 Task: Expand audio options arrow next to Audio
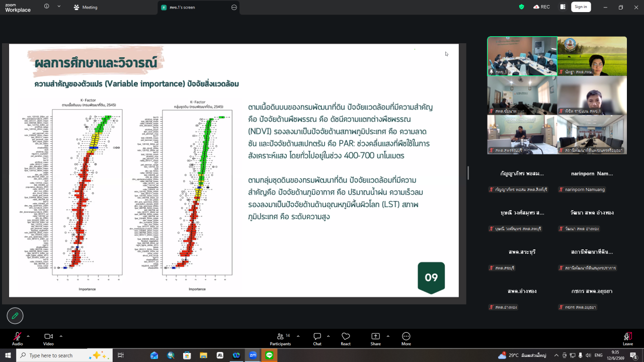pos(28,336)
